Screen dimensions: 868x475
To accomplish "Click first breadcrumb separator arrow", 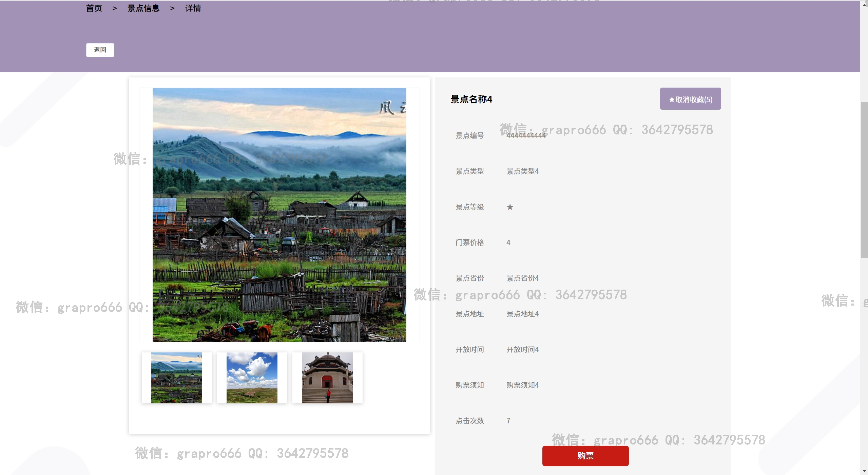I will point(115,8).
